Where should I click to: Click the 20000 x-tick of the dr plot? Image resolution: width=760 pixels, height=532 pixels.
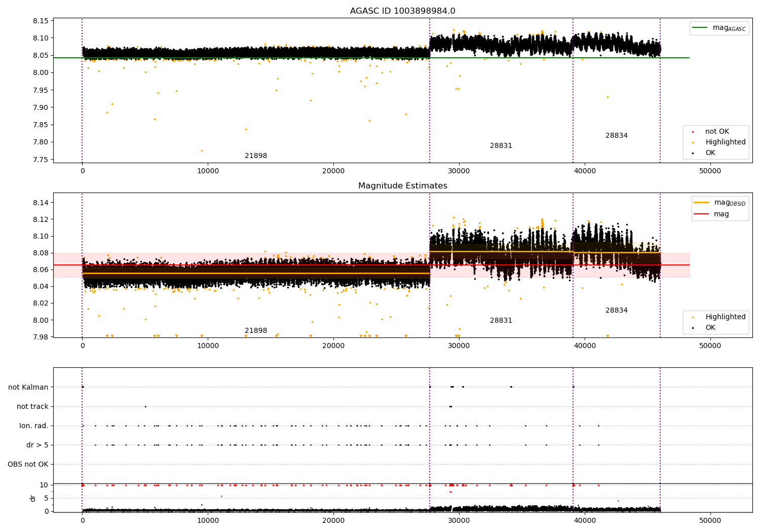[333, 520]
